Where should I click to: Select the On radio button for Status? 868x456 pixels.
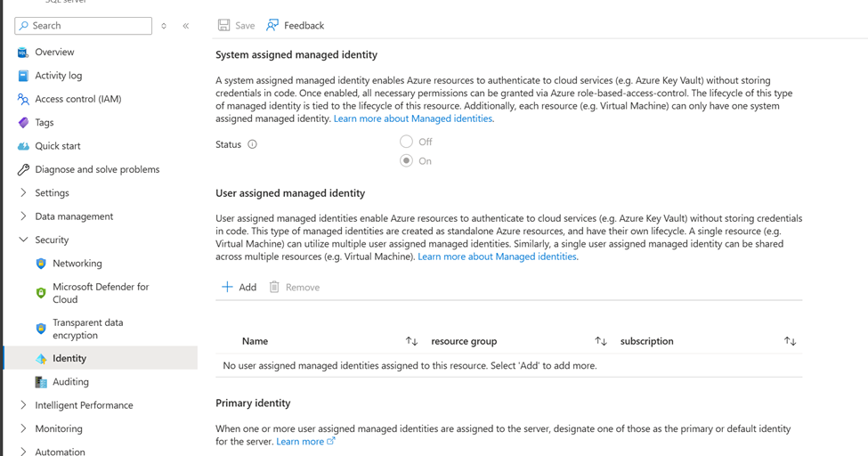(x=406, y=161)
